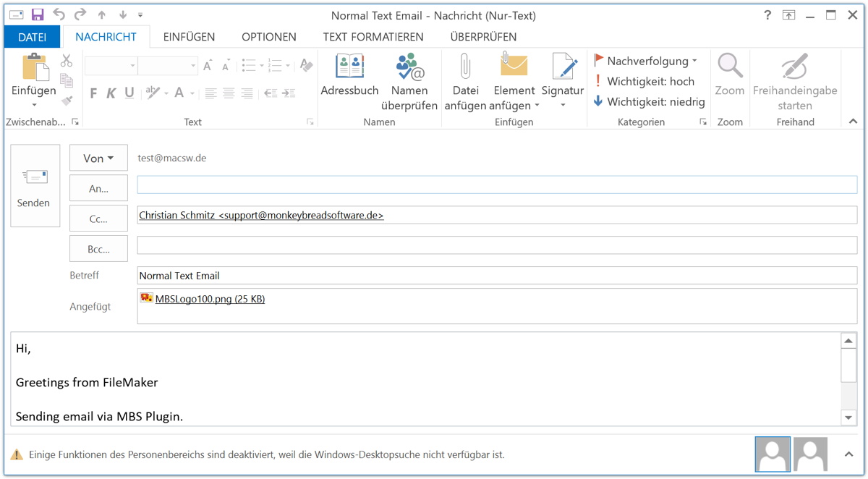This screenshot has width=868, height=479.
Task: Open the font size combo box
Action: tap(168, 65)
